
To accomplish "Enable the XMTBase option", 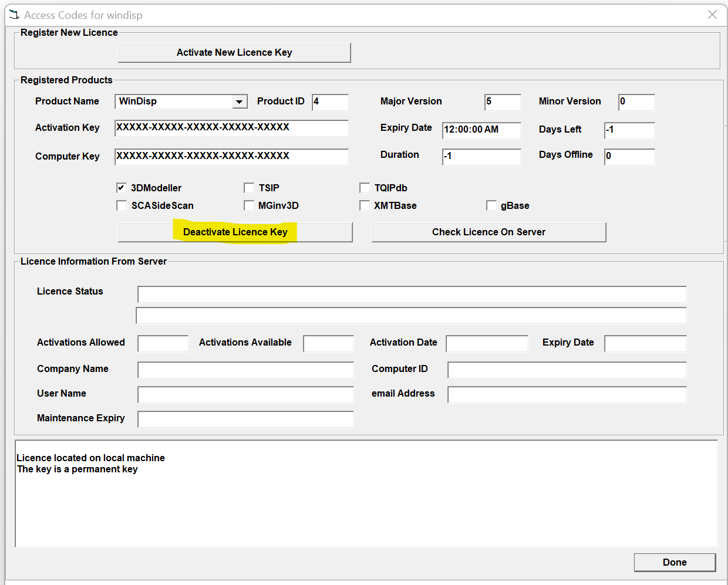I will [x=365, y=205].
